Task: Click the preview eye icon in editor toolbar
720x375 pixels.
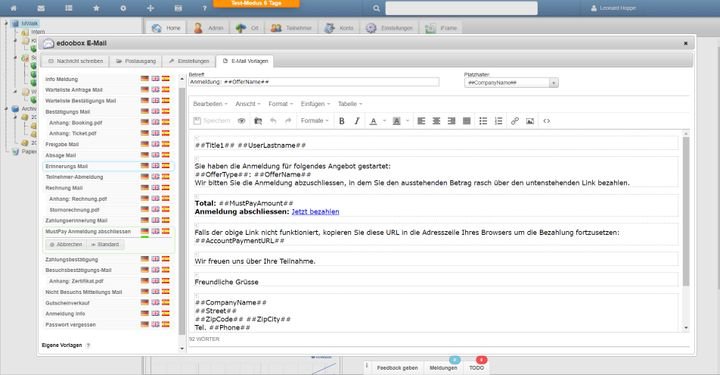Action: 242,121
